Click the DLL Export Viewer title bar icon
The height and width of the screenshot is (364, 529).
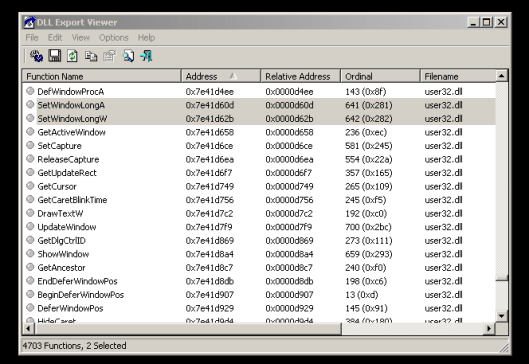[x=30, y=22]
